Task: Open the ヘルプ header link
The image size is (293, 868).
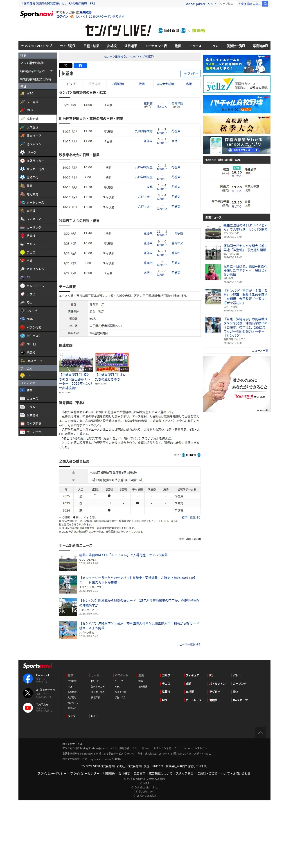Action: tap(212, 4)
